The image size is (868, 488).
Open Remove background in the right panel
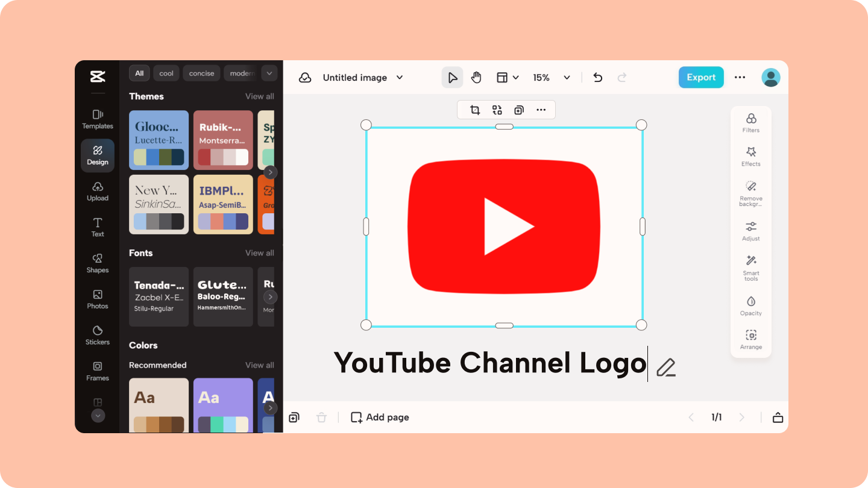pos(750,193)
